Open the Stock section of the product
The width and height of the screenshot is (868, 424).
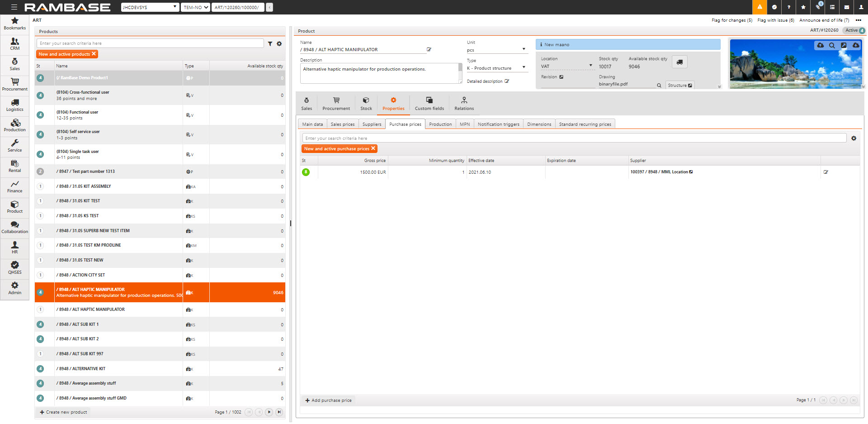(366, 104)
